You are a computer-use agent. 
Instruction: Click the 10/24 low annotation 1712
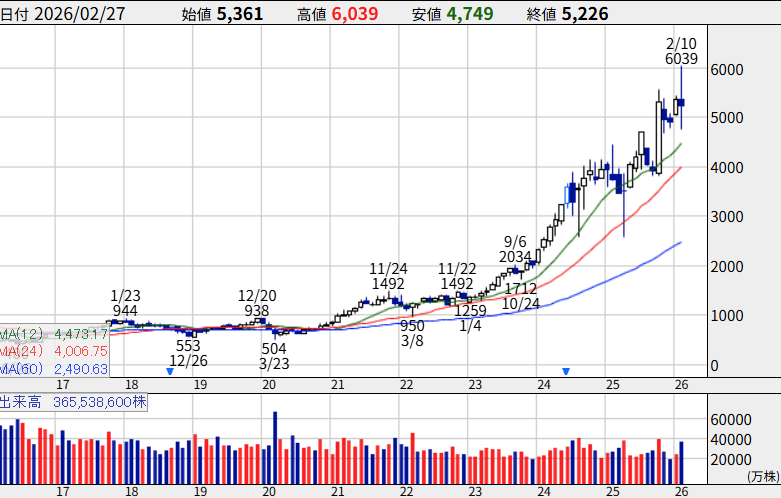(520, 288)
